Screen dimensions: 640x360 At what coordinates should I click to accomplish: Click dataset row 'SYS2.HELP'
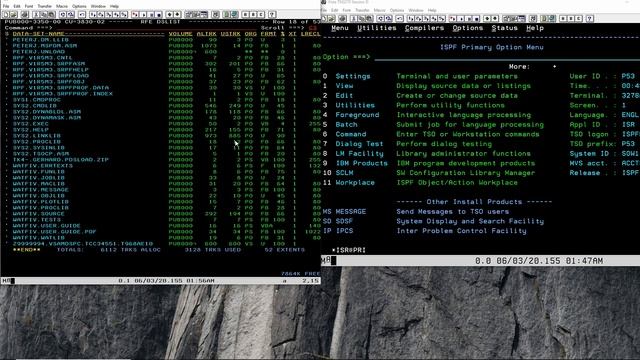[x=31, y=129]
